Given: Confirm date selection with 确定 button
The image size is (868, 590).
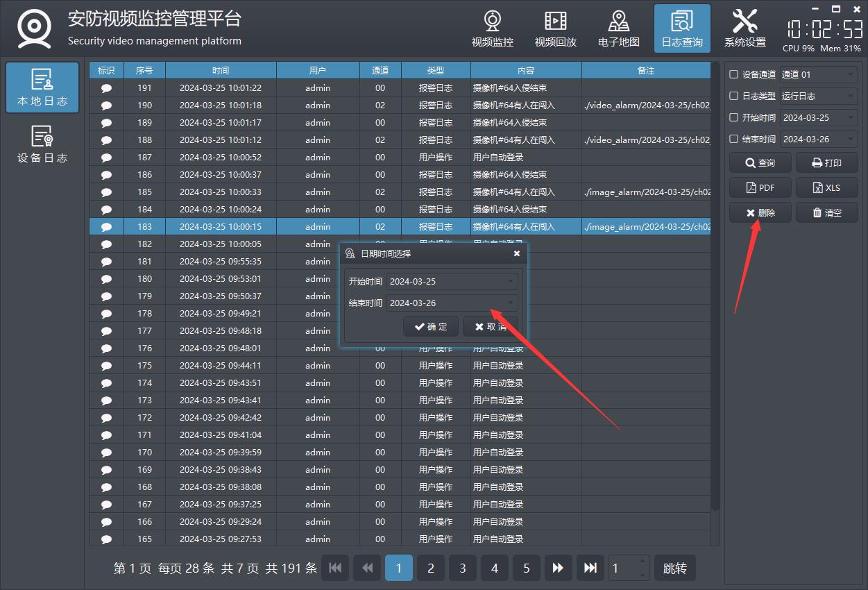Looking at the screenshot, I should tap(431, 326).
